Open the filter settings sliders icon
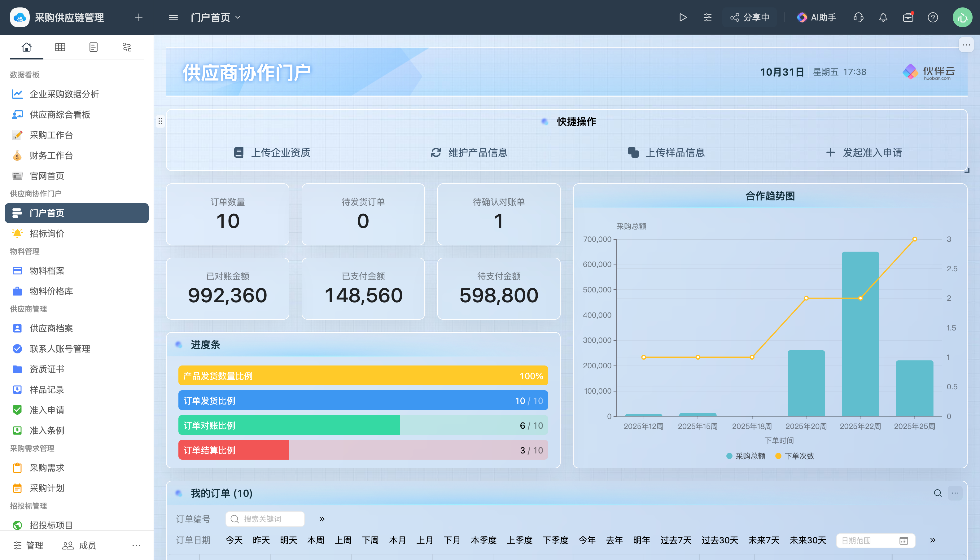The height and width of the screenshot is (560, 980). 707,17
